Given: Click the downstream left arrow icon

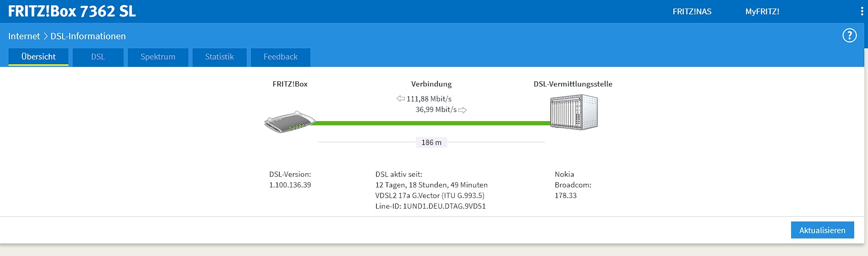Looking at the screenshot, I should (x=401, y=99).
